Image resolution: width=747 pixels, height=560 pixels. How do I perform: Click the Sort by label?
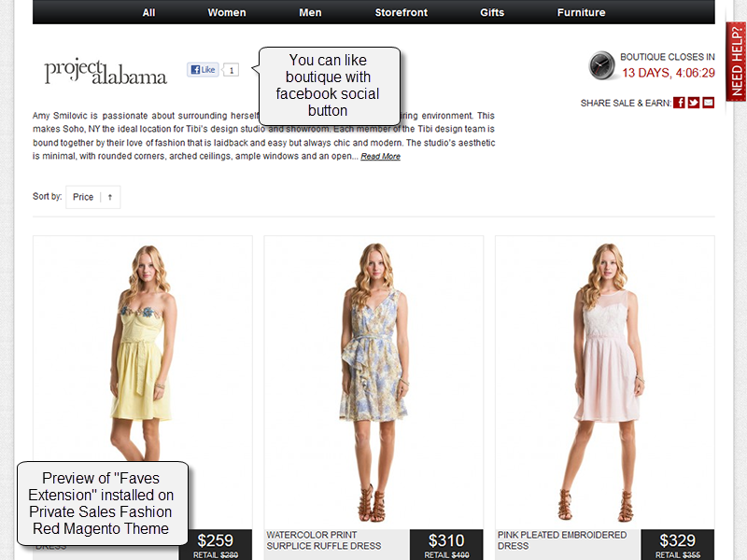(48, 196)
